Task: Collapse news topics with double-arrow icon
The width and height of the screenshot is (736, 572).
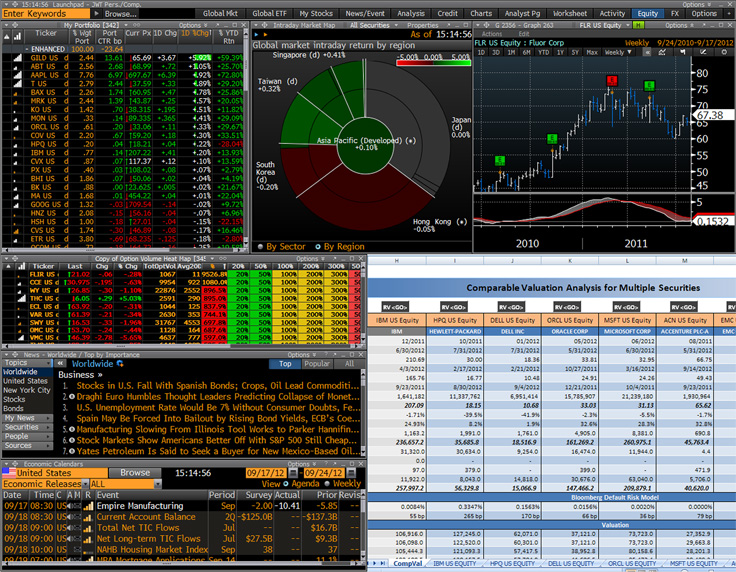Action: [60, 364]
